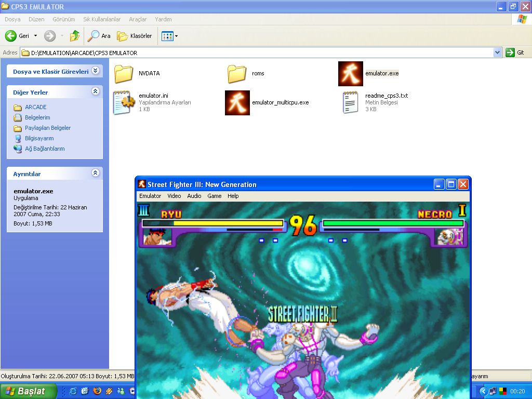The width and height of the screenshot is (532, 399).
Task: Open the roms folder icon
Action: coord(237,74)
